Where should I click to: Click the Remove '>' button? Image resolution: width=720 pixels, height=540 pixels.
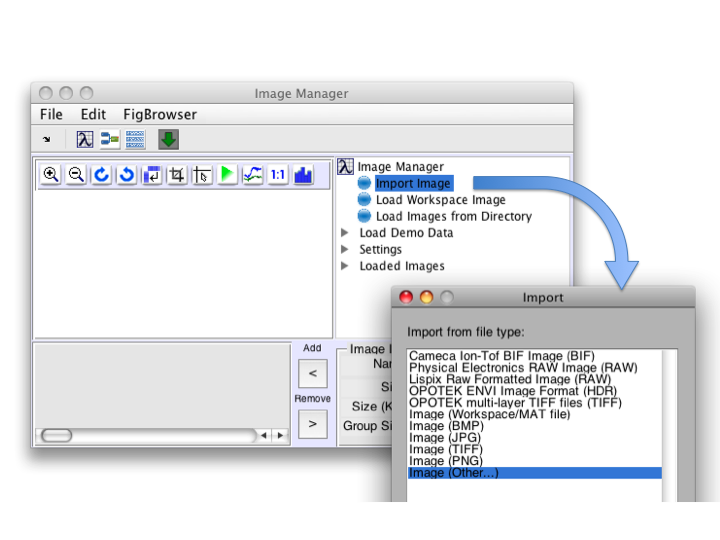click(x=312, y=424)
